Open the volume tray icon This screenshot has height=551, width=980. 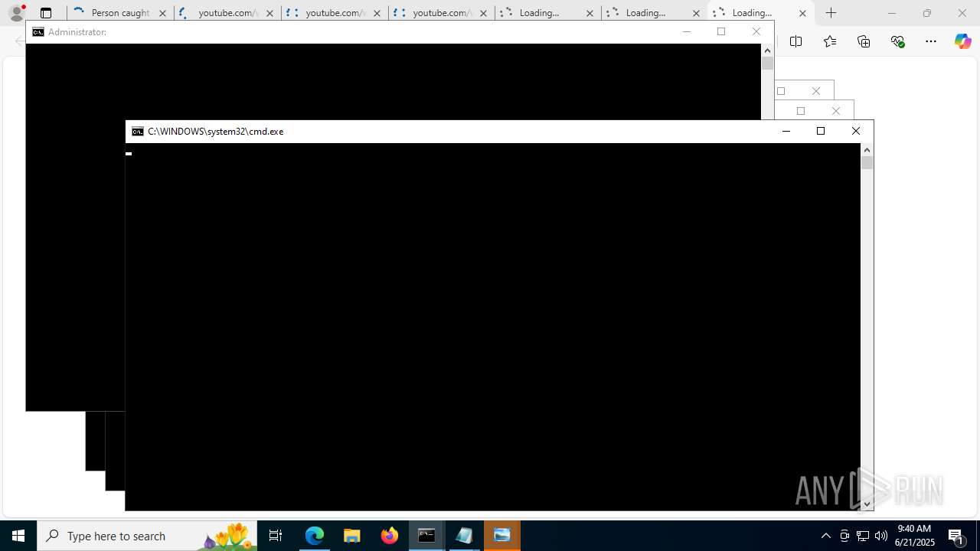(x=881, y=536)
